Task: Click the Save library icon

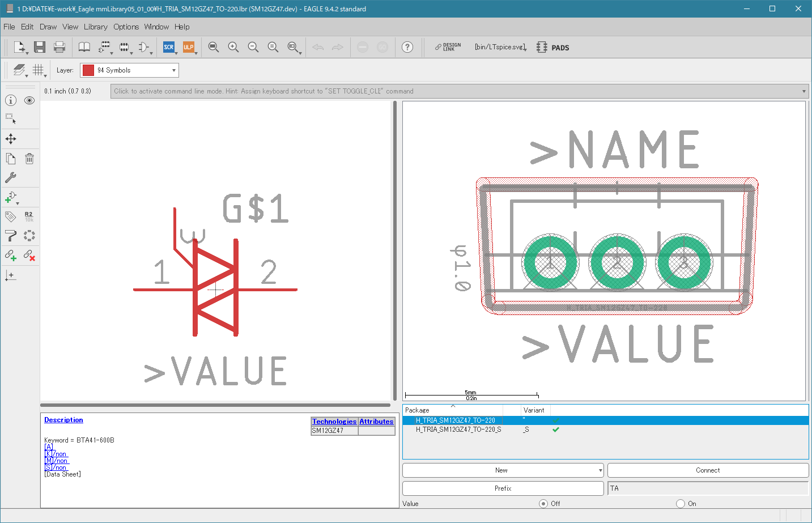Action: pos(39,47)
